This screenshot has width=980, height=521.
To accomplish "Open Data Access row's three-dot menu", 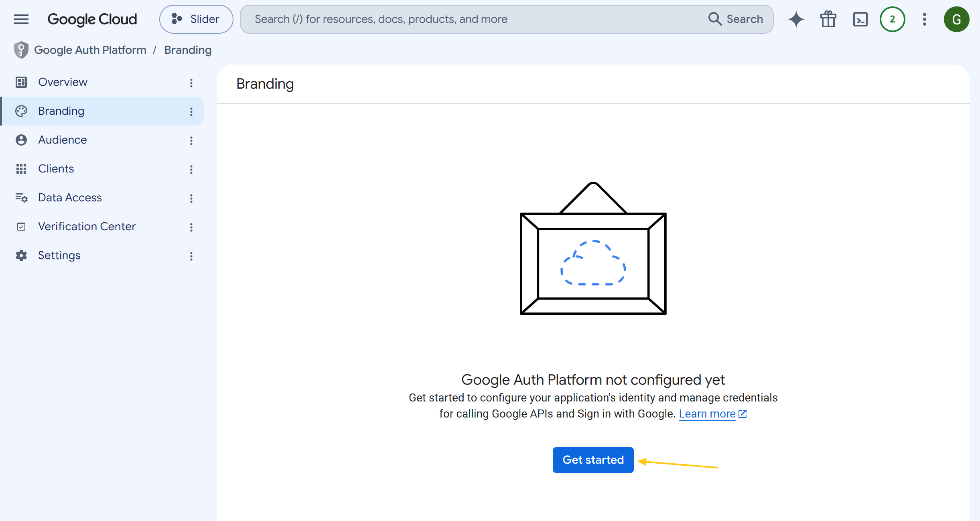I will click(x=191, y=198).
